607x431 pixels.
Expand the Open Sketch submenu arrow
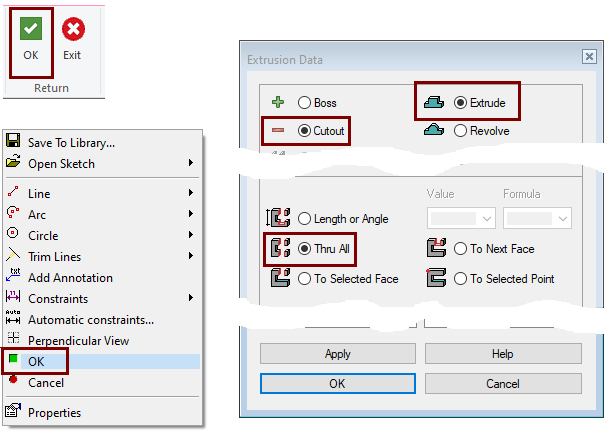[190, 163]
